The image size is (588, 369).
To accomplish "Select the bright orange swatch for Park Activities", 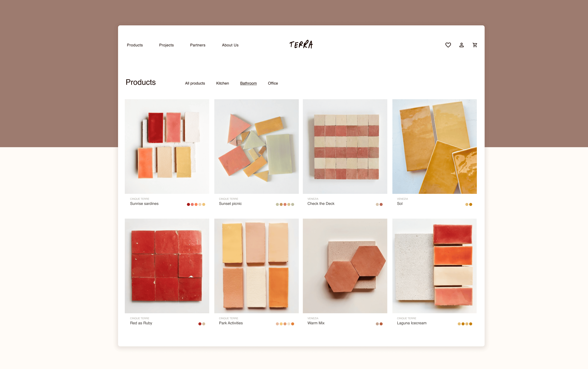I will [293, 324].
